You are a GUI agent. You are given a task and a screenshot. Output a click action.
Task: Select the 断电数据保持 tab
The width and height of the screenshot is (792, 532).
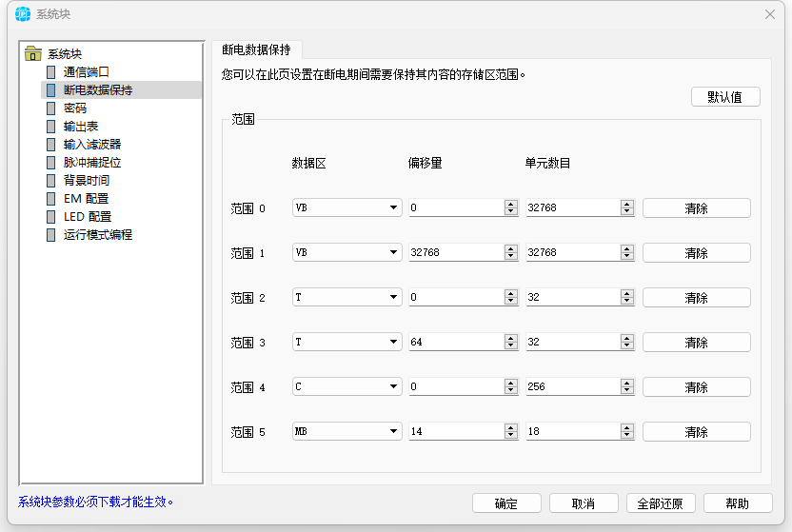coord(256,49)
